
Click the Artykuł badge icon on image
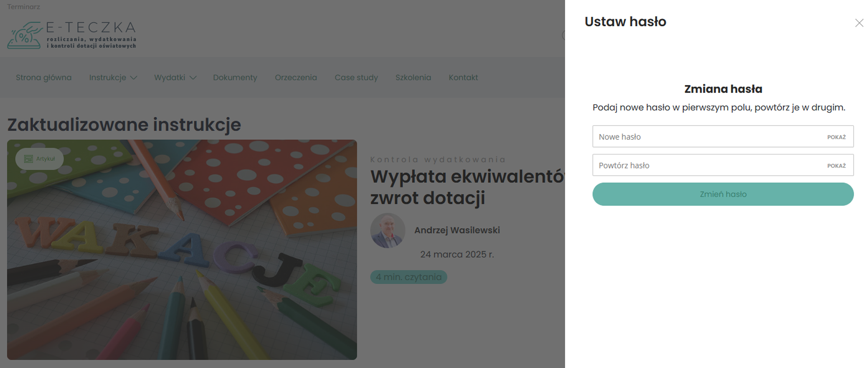point(28,159)
